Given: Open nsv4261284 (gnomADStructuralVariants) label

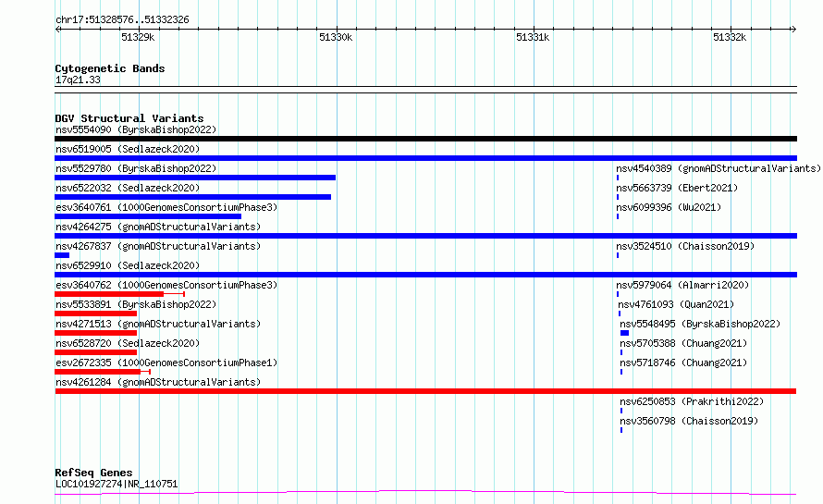Looking at the screenshot, I should pos(158,382).
